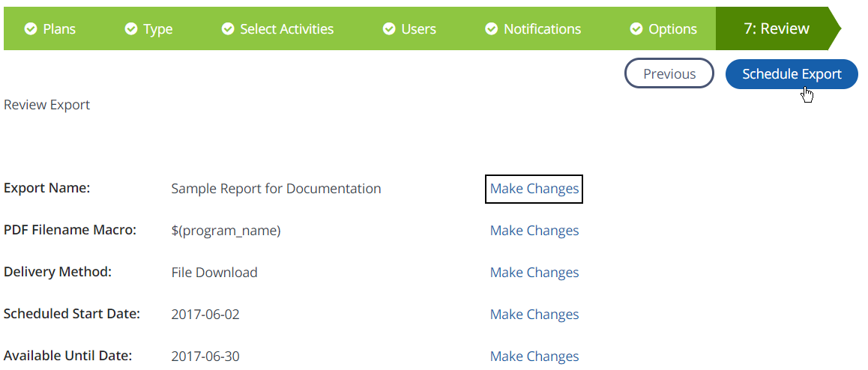This screenshot has height=370, width=868.
Task: Click the checkmark icon beside Plans
Action: tap(31, 29)
